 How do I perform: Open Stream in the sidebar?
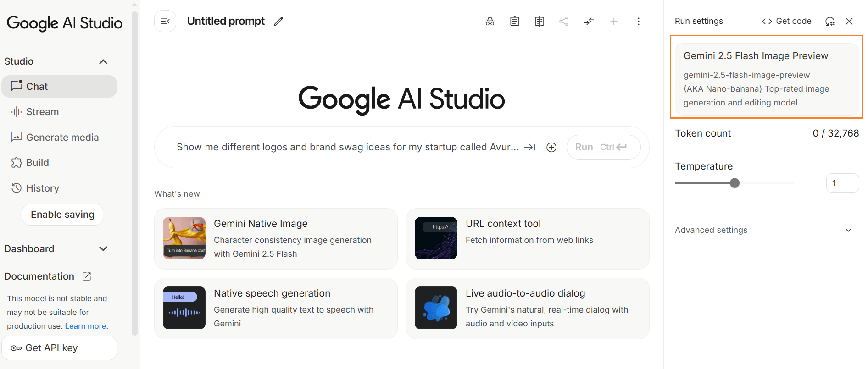[59, 112]
